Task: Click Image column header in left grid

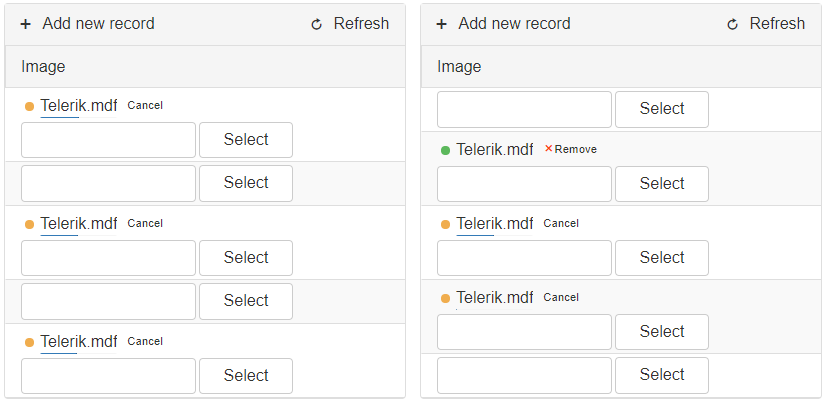Action: click(x=43, y=66)
